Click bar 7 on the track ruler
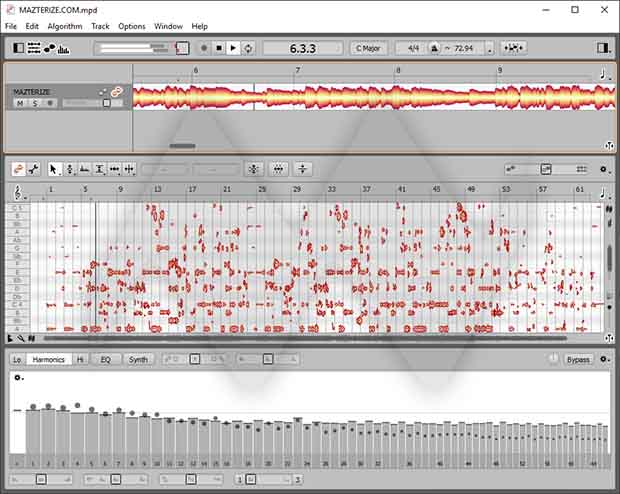The height and width of the screenshot is (494, 620). pos(298,70)
